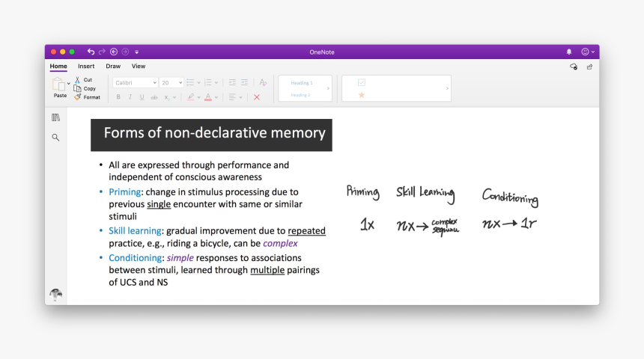Click the Undo arrow in title bar
Viewport: 644px width, 359px height.
[x=91, y=52]
